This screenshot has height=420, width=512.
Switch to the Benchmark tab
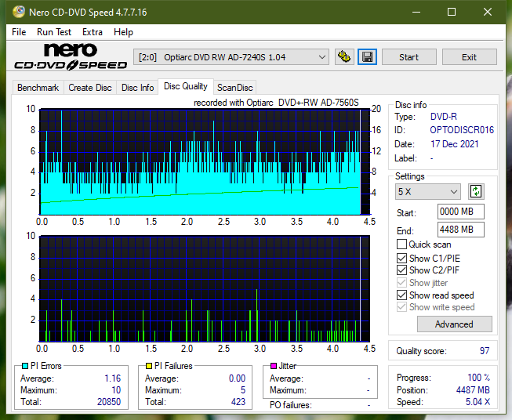(x=38, y=88)
